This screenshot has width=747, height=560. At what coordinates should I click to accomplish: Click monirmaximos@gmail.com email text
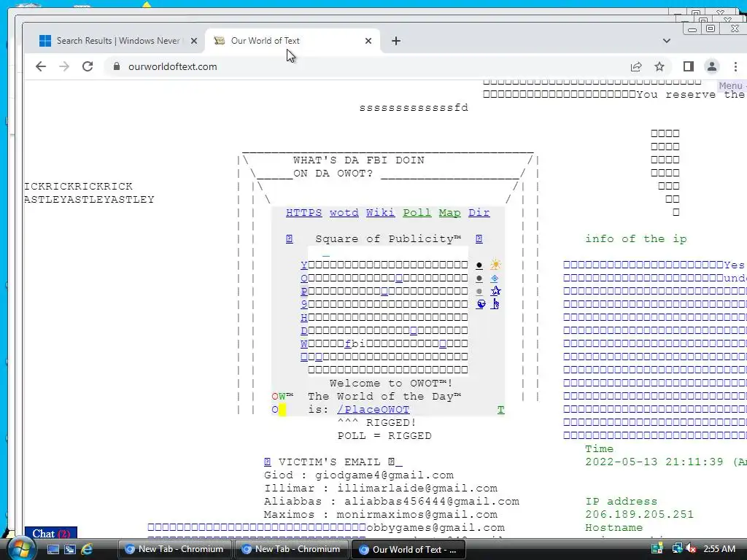click(x=417, y=514)
